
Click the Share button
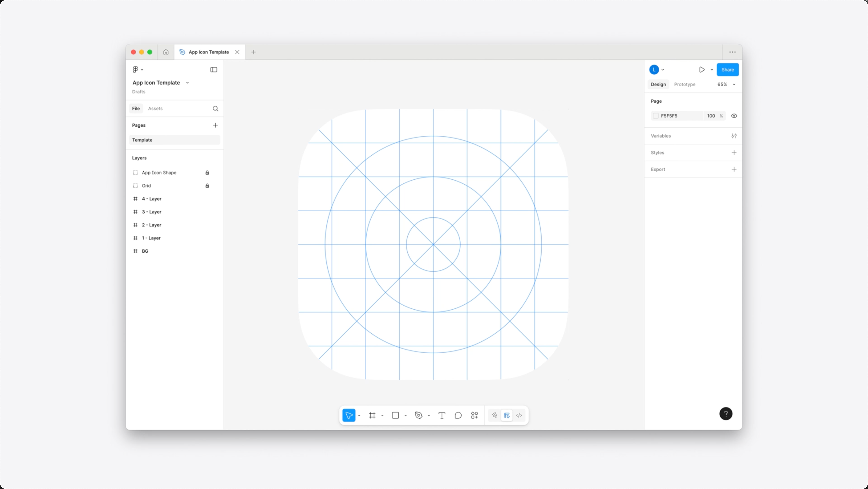point(727,69)
